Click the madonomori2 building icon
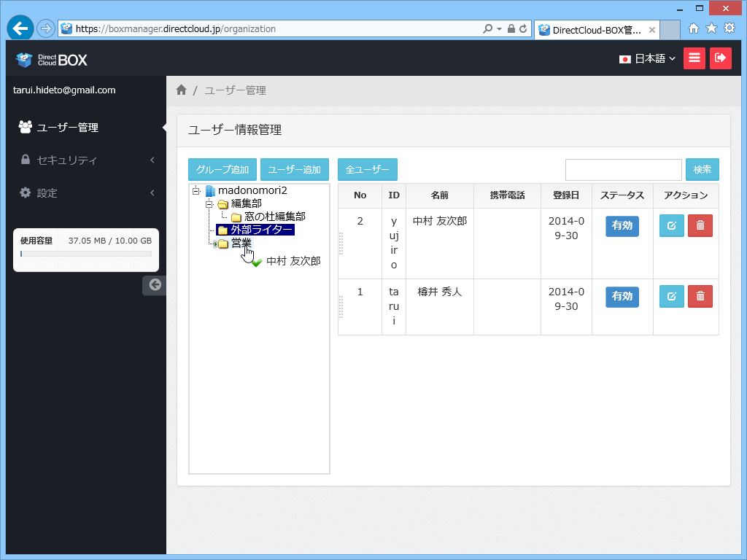747x560 pixels. pyautogui.click(x=210, y=191)
